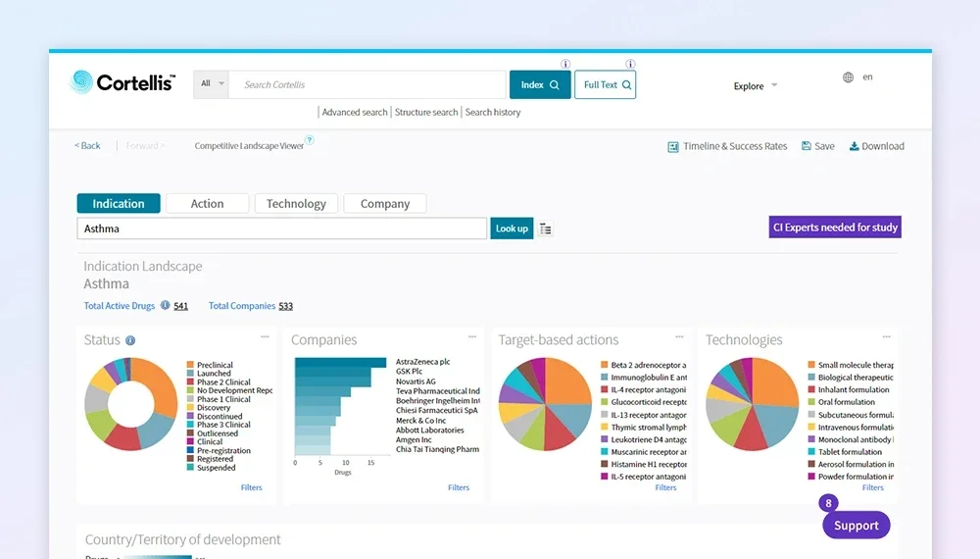Click the info icon beside Status heading
This screenshot has width=980, height=559.
click(130, 340)
